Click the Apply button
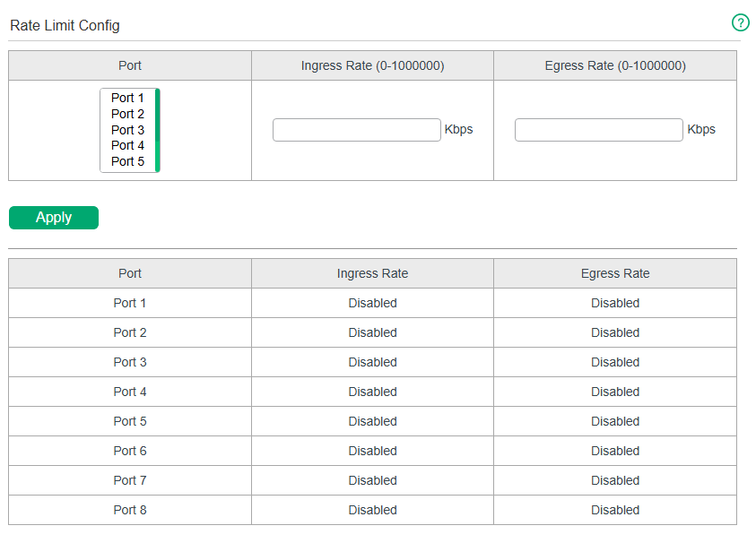The image size is (756, 543). (54, 218)
